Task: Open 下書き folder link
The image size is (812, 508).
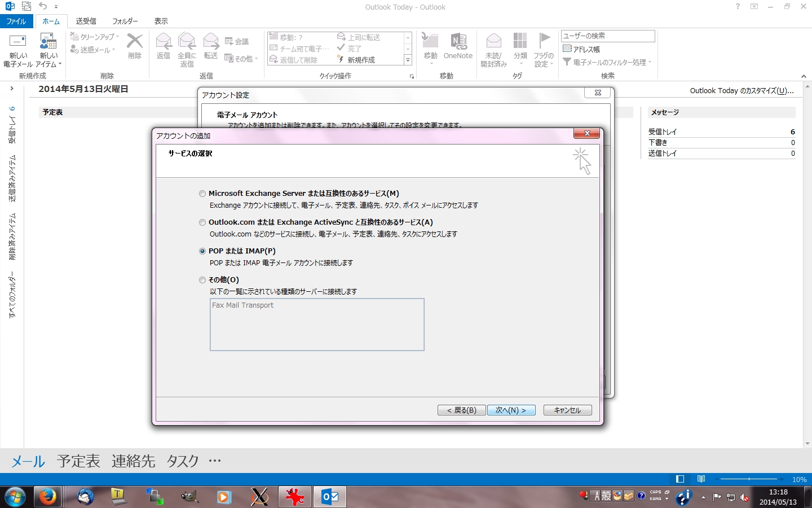Action: pos(658,142)
